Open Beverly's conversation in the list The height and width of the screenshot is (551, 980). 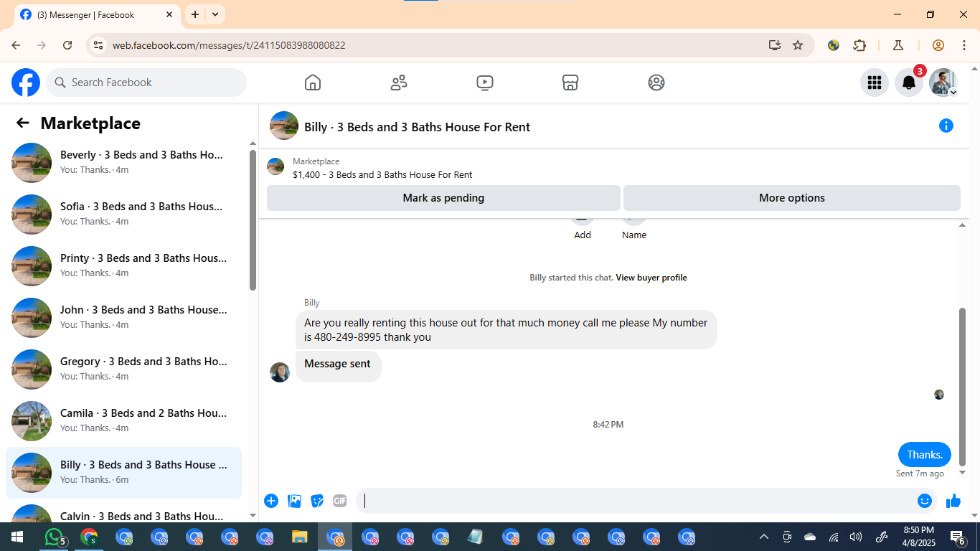(123, 162)
